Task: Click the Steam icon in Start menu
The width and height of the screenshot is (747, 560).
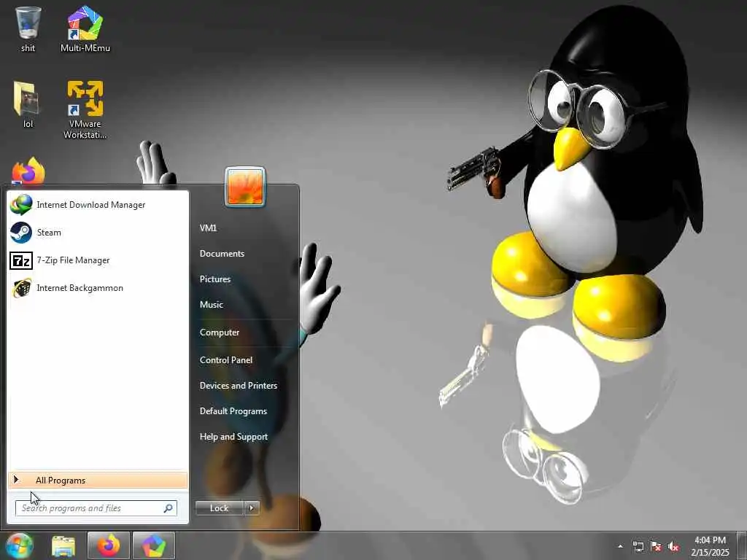Action: 21,233
